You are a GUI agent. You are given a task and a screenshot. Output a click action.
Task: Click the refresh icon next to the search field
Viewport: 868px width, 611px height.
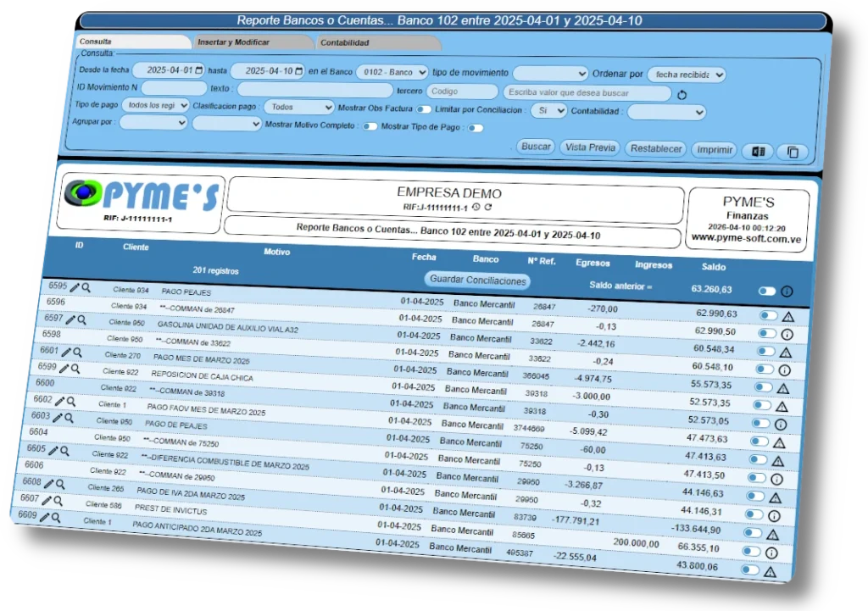coord(682,96)
